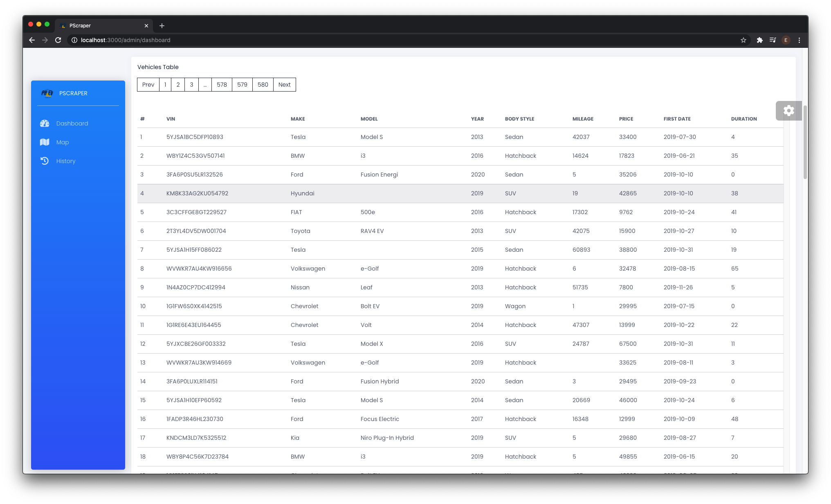Click the Map icon in sidebar
This screenshot has width=831, height=504.
point(45,142)
